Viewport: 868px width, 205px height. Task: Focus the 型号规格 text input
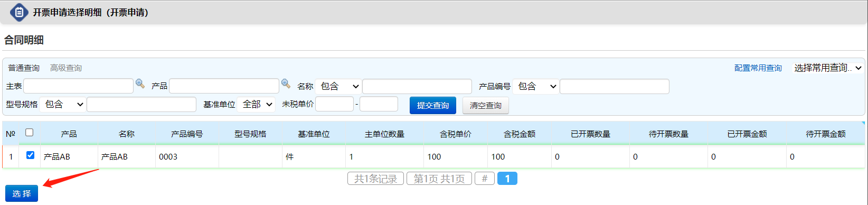[141, 105]
